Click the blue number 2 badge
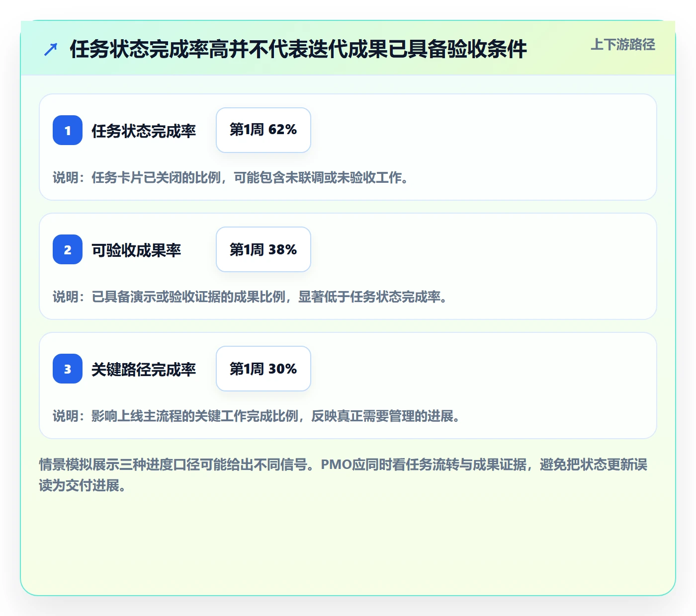This screenshot has height=616, width=696. pos(68,249)
